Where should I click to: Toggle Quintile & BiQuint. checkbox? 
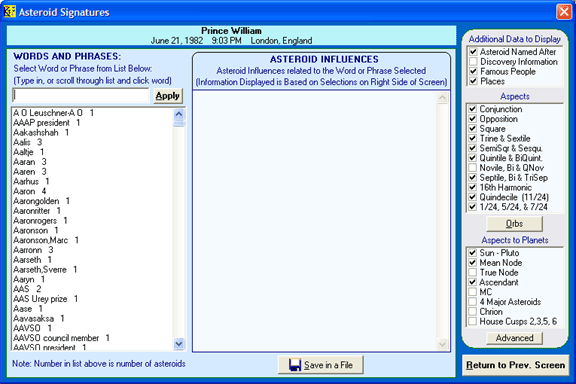472,158
